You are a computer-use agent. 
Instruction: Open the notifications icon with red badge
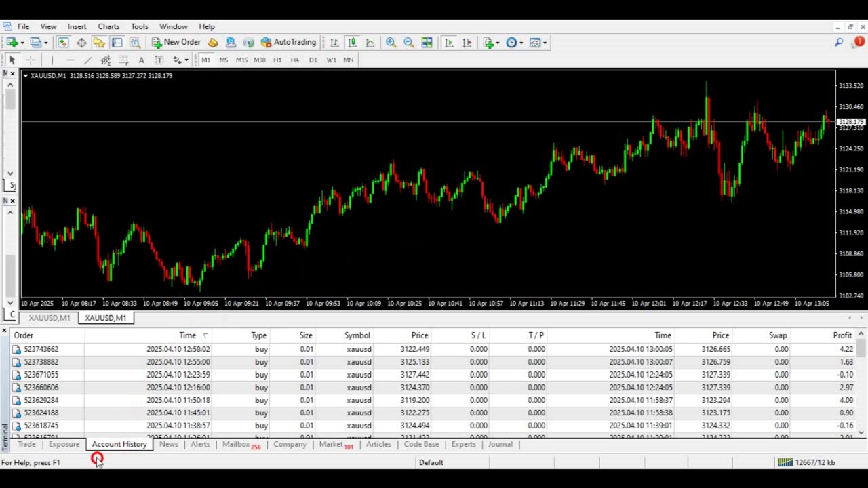tap(859, 43)
